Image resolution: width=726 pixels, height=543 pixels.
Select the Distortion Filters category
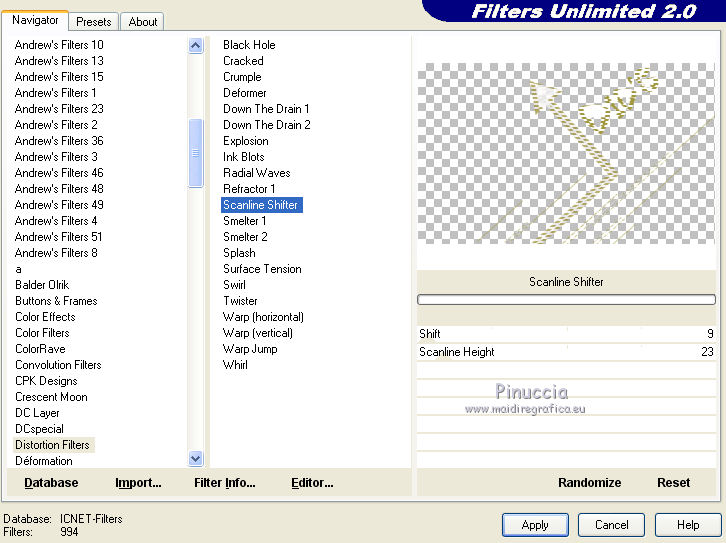pyautogui.click(x=52, y=445)
